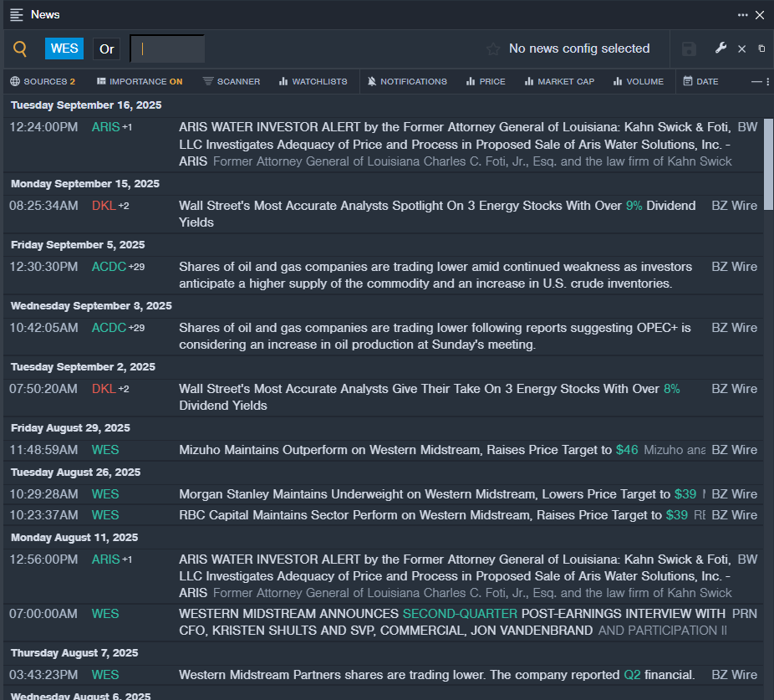Click the News panel list icon

tap(17, 15)
